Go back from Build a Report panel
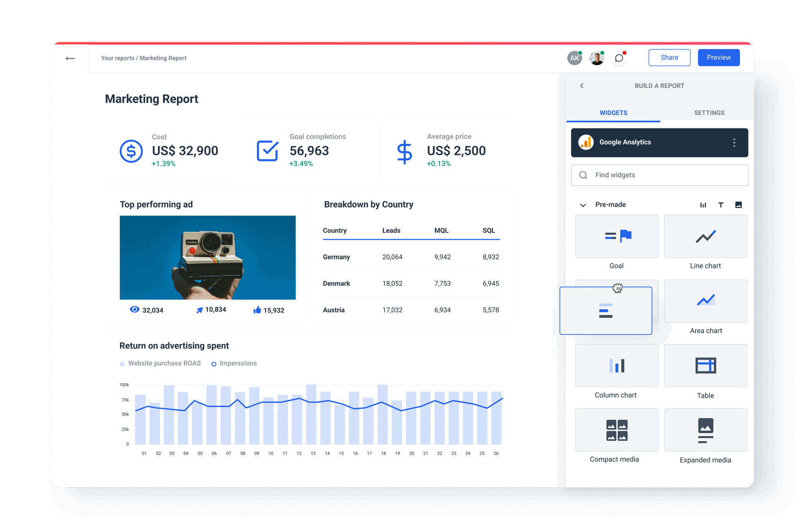 click(x=582, y=86)
